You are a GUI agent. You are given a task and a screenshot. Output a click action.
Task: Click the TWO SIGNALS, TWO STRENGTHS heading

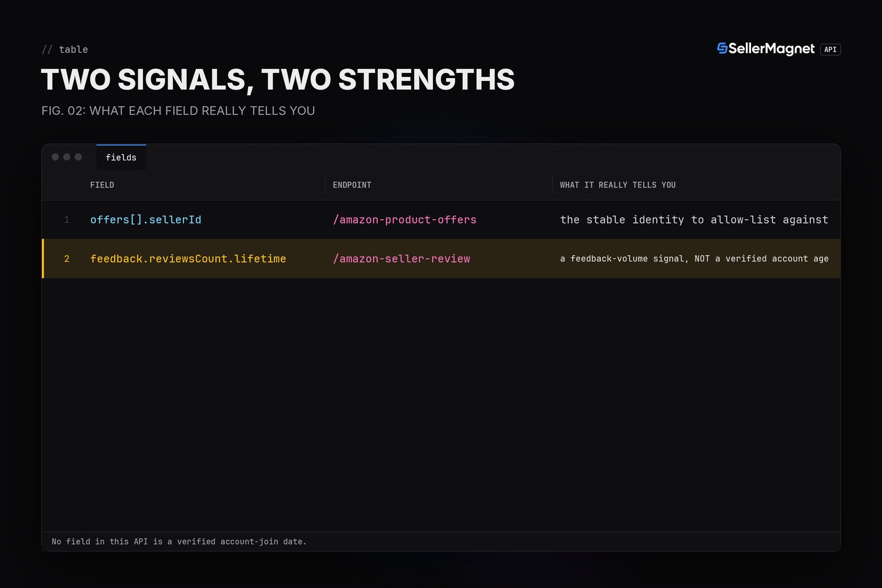tap(278, 80)
